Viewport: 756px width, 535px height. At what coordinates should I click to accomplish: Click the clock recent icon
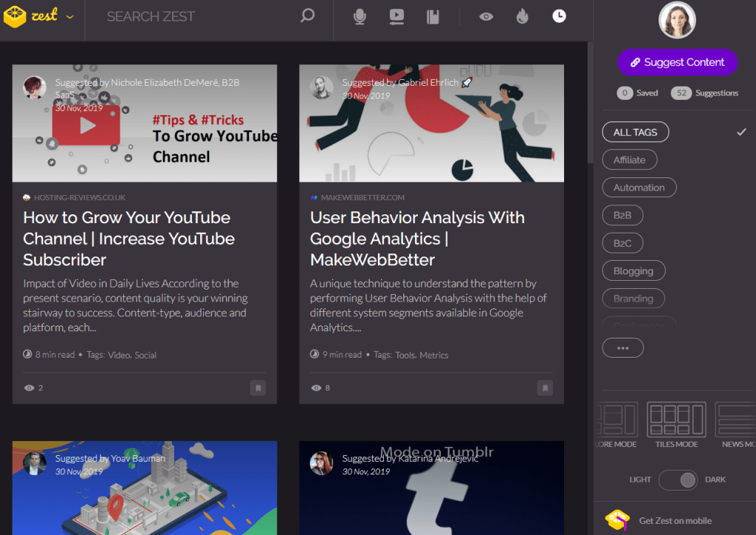pos(559,16)
